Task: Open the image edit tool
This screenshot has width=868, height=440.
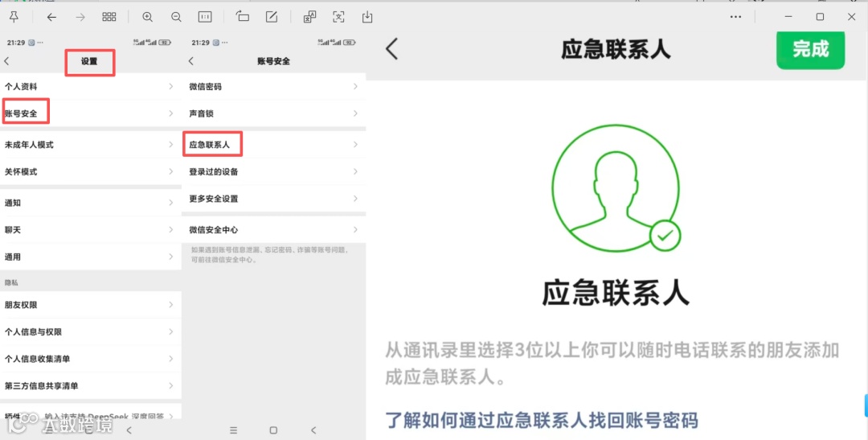Action: [272, 17]
